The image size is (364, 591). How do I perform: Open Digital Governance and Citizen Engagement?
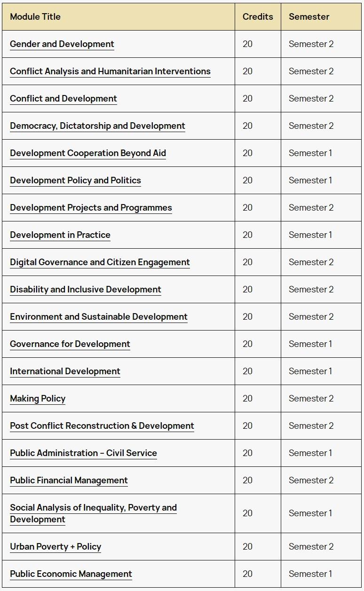point(100,262)
